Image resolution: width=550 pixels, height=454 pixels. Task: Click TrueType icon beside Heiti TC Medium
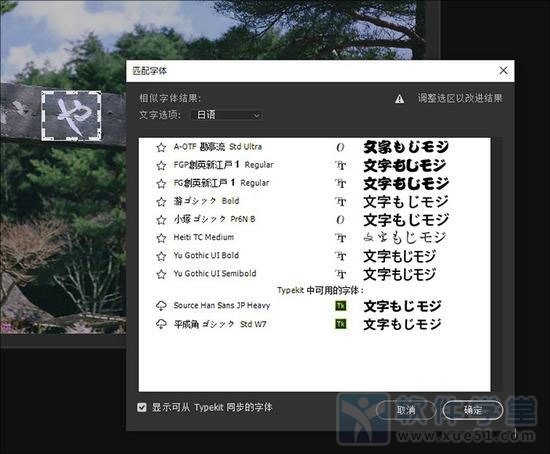click(x=340, y=238)
